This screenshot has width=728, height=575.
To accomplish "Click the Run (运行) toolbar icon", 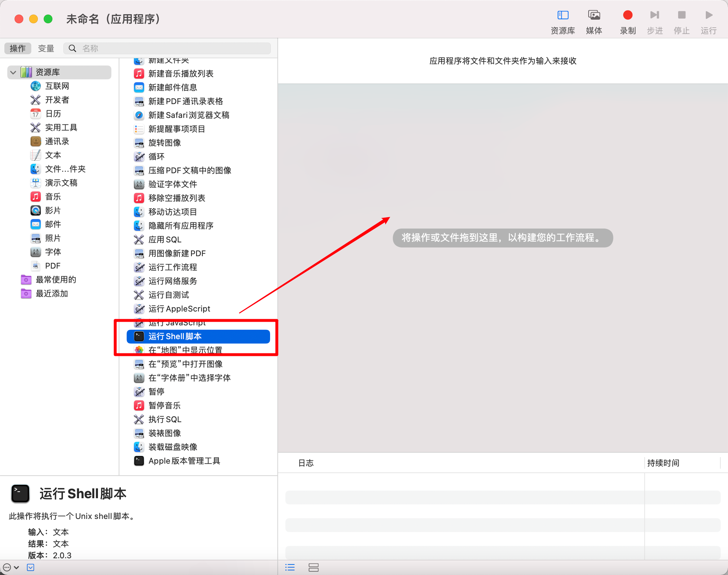I will pos(708,15).
